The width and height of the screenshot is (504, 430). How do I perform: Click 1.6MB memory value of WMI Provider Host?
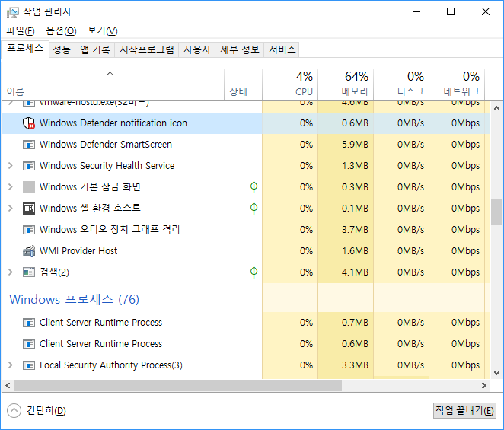(x=355, y=251)
